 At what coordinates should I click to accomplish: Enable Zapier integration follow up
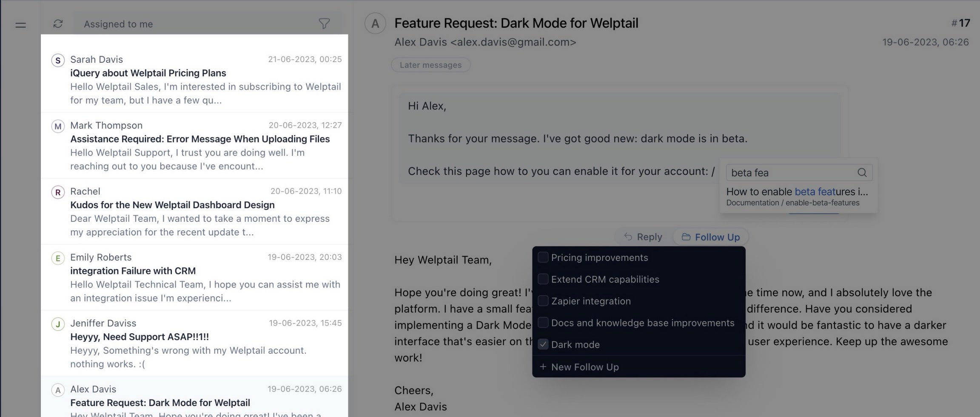coord(543,301)
